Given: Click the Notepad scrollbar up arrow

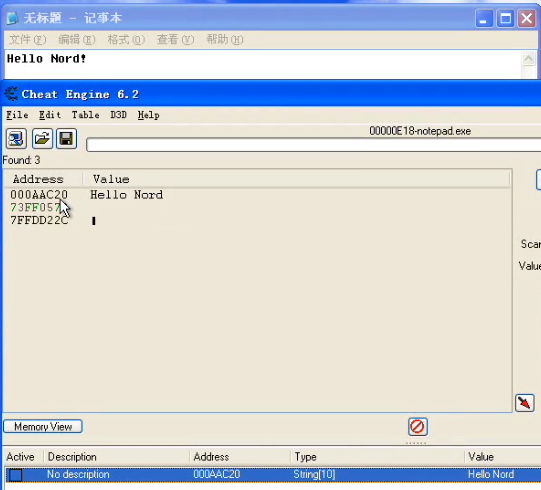Looking at the screenshot, I should pos(528,58).
